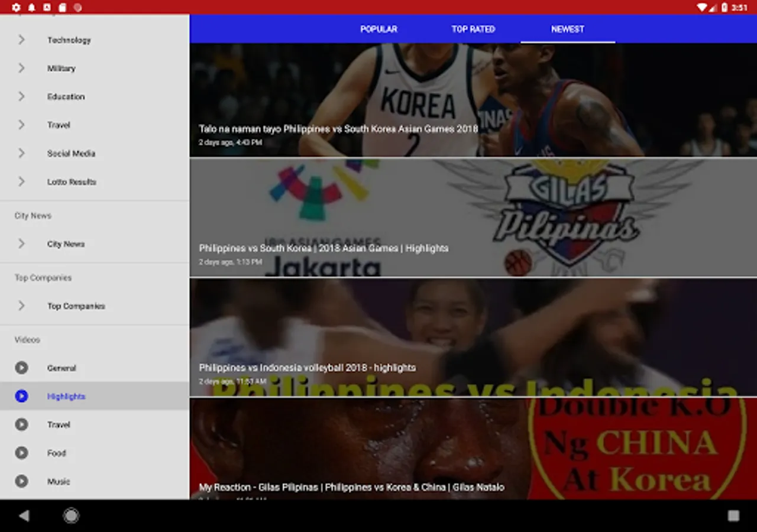The image size is (757, 532).
Task: Click the Music videos play icon
Action: point(21,481)
